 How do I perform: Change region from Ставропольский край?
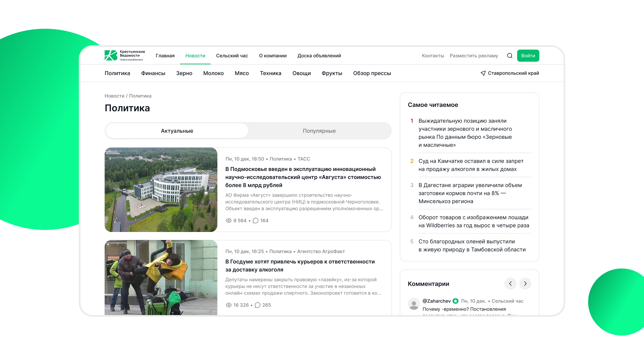pyautogui.click(x=513, y=73)
